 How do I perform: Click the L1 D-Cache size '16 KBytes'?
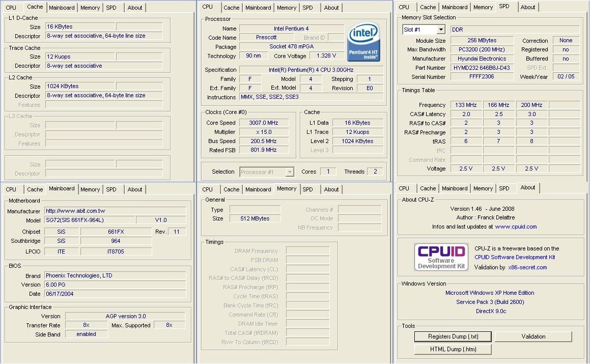point(80,26)
